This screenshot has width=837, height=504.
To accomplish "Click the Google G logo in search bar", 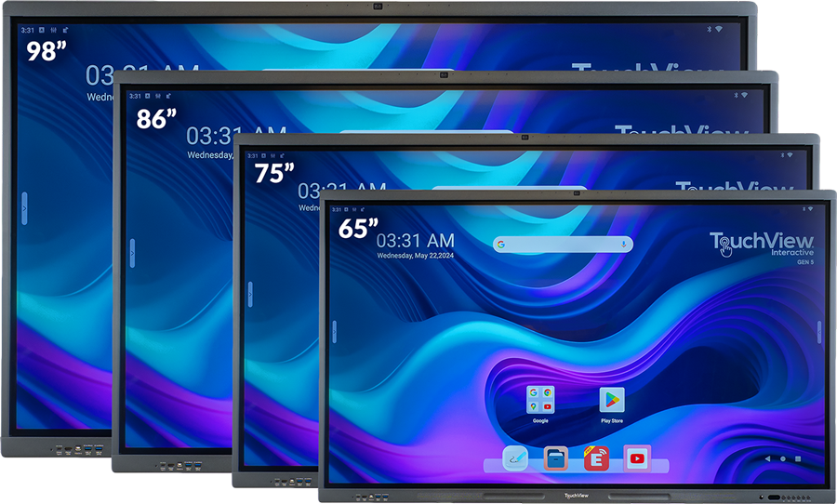I will [500, 245].
